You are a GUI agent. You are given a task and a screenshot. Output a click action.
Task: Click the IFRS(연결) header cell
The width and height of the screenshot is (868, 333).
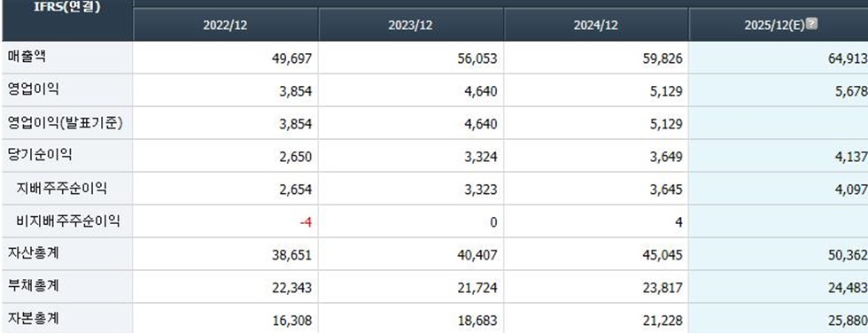[x=67, y=19]
